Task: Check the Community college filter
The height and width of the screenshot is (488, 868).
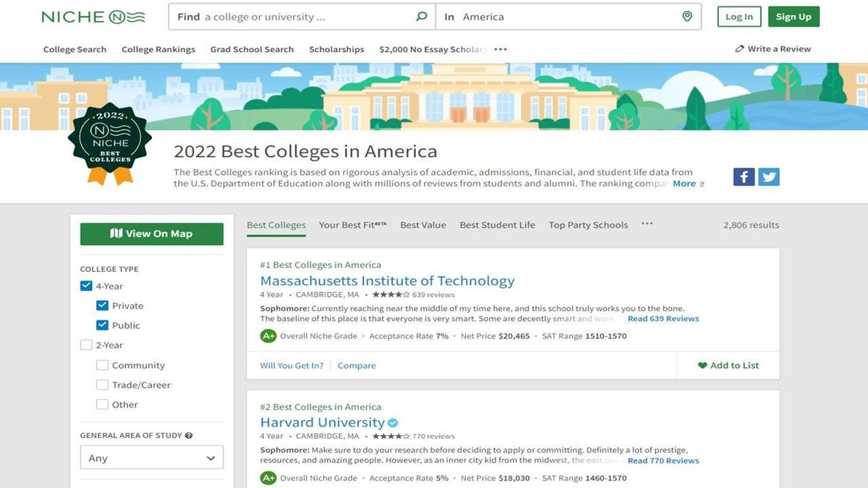Action: [102, 365]
